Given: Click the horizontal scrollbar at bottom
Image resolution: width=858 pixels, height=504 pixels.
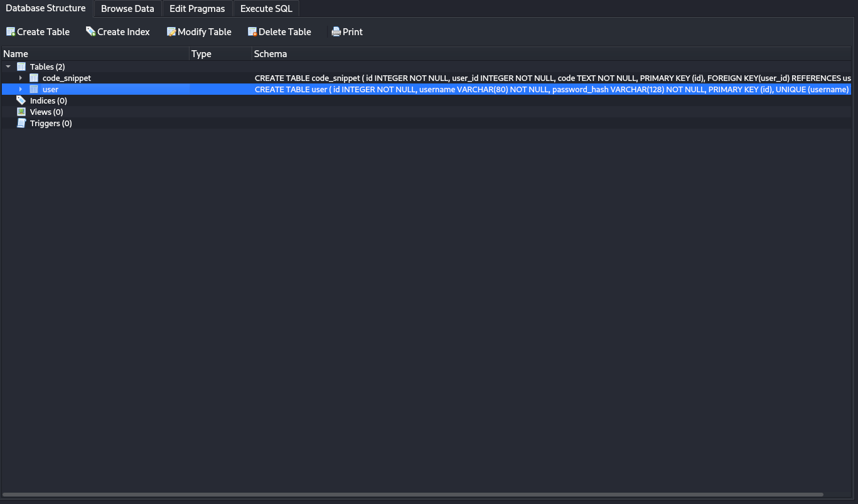Looking at the screenshot, I should (x=413, y=495).
